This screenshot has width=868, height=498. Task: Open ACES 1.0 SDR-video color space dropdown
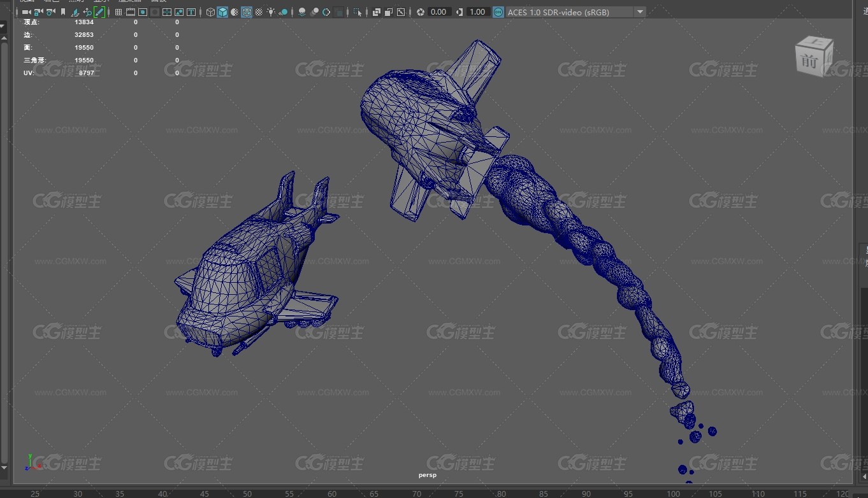[575, 12]
